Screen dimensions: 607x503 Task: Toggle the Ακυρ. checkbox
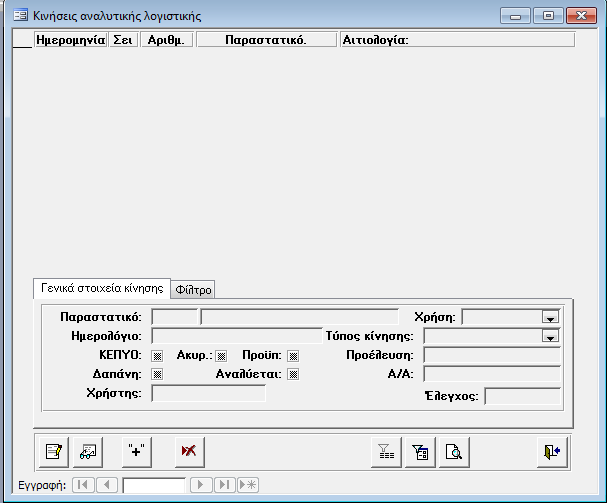click(x=222, y=355)
